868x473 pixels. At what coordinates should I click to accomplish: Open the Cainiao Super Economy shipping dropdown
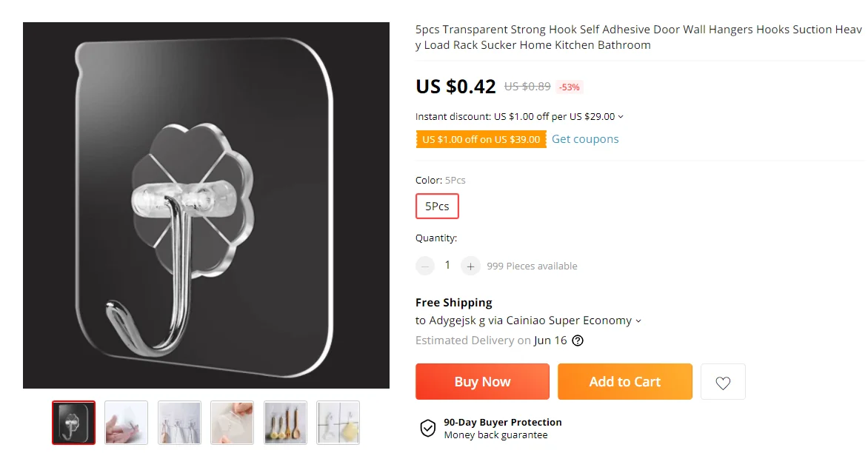[638, 321]
